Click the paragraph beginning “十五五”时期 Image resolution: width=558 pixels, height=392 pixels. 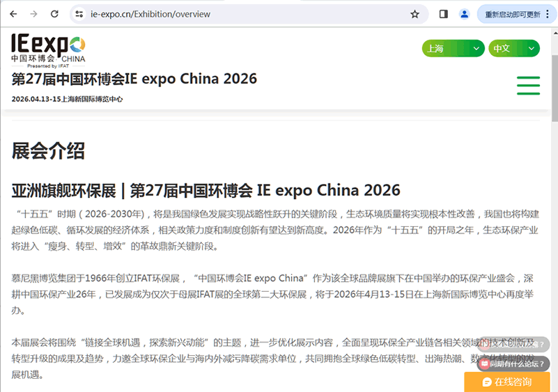[275, 230]
